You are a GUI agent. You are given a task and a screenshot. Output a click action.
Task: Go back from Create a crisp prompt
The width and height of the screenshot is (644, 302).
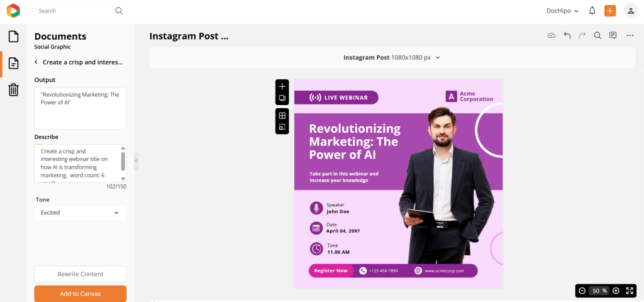36,62
